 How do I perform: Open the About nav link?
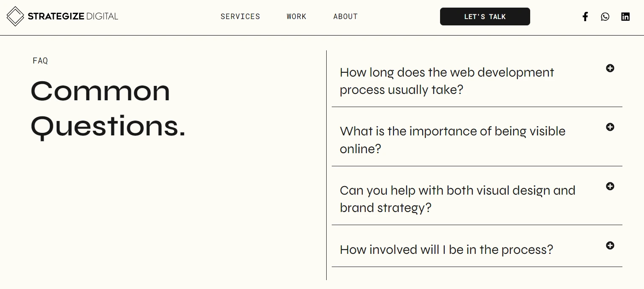(345, 17)
